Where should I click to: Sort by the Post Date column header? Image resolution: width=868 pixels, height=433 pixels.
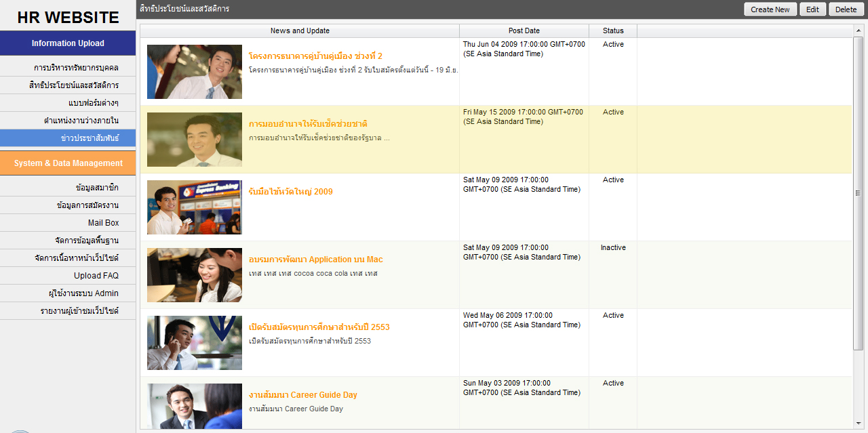tap(524, 31)
